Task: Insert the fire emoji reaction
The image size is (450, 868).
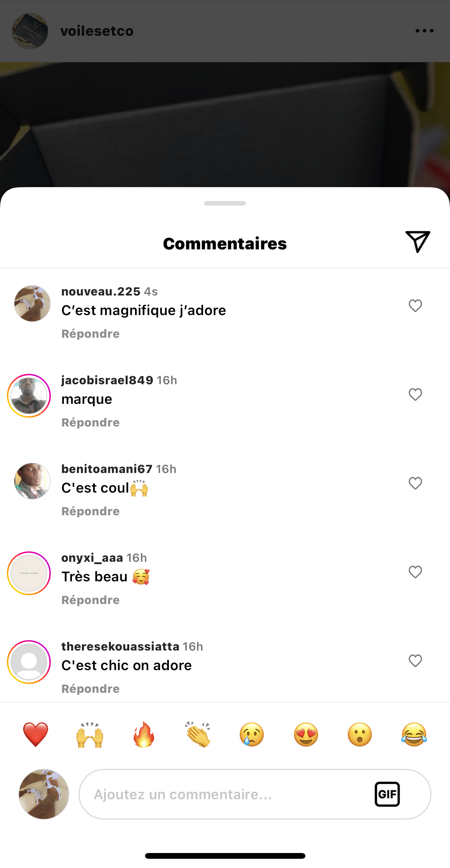Action: [x=144, y=734]
